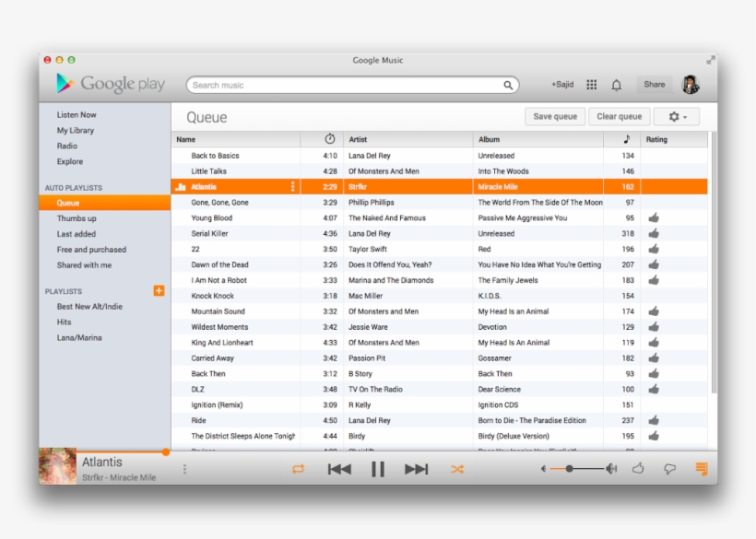Open Free and purchased playlist
The height and width of the screenshot is (539, 756).
(x=91, y=250)
